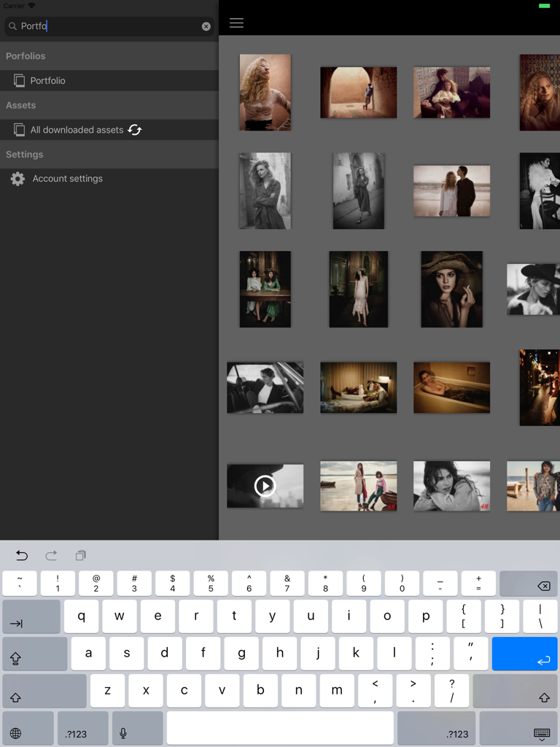Screen dimensions: 560x747
Task: Tap the letter l key
Action: 394,654
